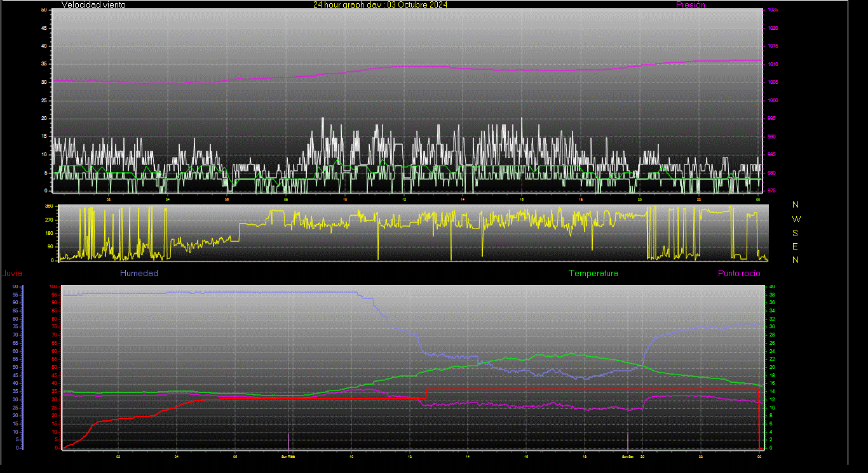The width and height of the screenshot is (868, 473).
Task: Click the red "lluvia" legend label
Action: pos(13,274)
